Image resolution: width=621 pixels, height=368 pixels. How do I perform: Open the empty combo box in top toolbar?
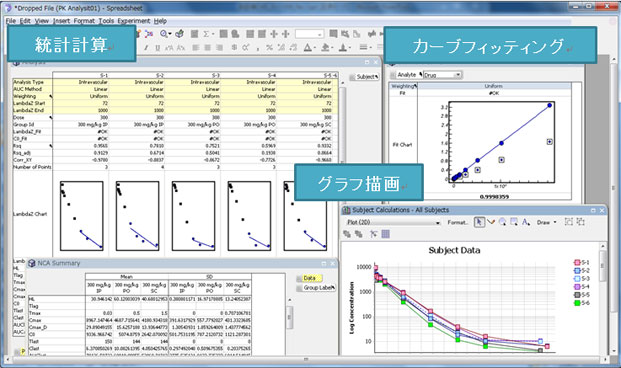[309, 34]
